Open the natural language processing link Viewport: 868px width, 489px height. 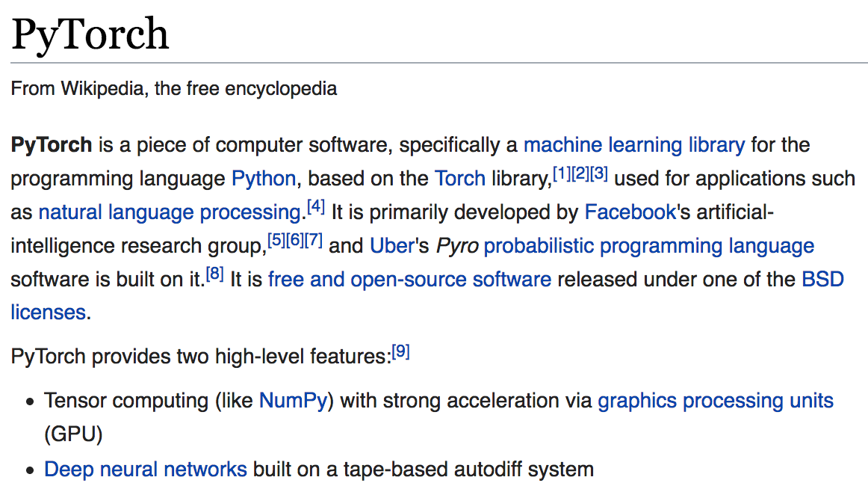tap(170, 212)
